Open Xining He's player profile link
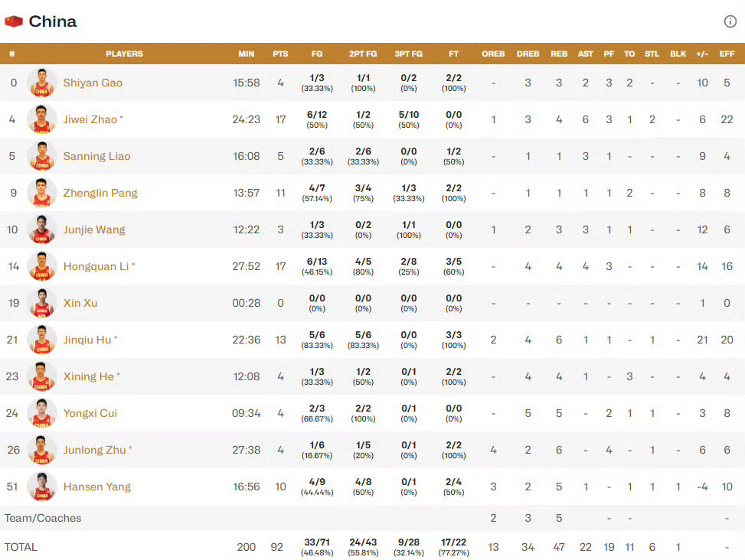 tap(88, 376)
